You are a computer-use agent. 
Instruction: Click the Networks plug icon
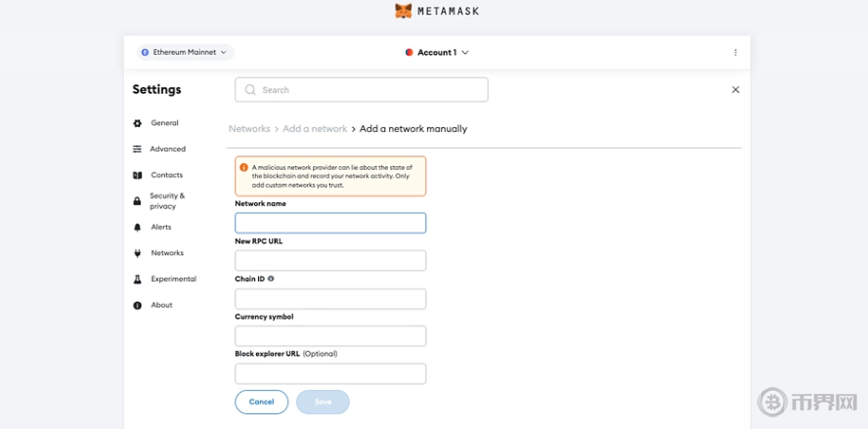pos(138,253)
